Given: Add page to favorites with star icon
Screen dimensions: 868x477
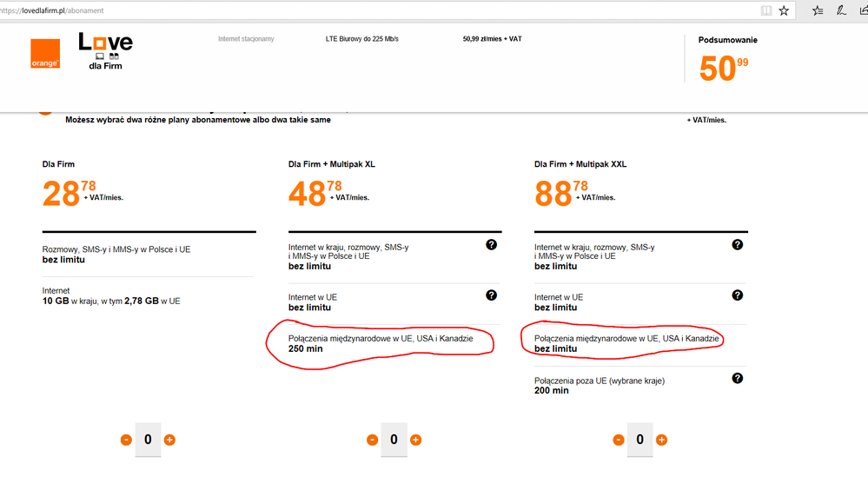Looking at the screenshot, I should click(x=784, y=10).
